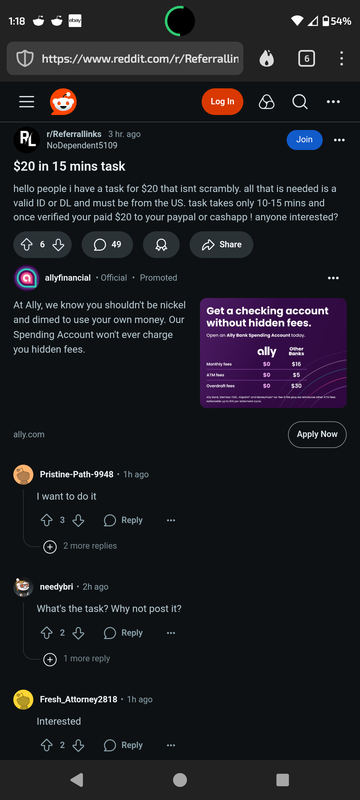360x800 pixels.
Task: Downvote the $20 in 15 mins post
Action: pyautogui.click(x=58, y=244)
